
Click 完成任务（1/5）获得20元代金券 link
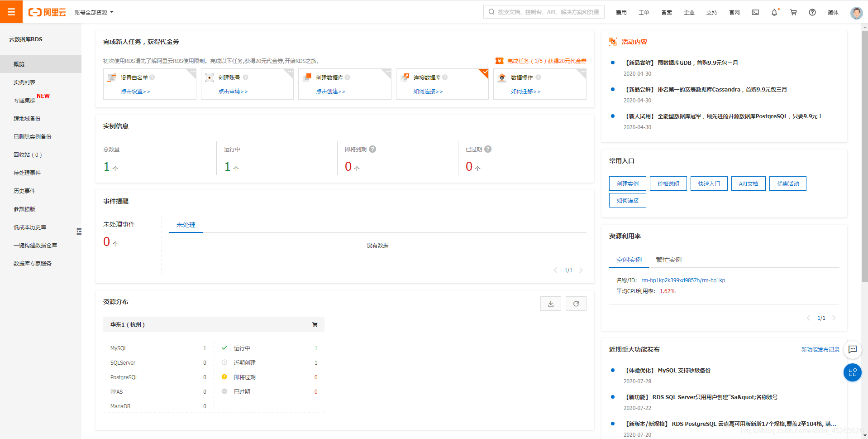coord(547,61)
